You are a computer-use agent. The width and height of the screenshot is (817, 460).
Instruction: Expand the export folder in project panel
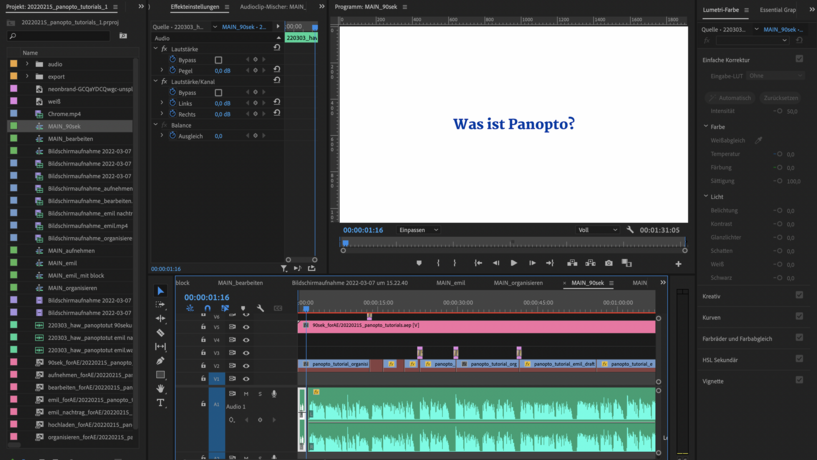(x=27, y=77)
